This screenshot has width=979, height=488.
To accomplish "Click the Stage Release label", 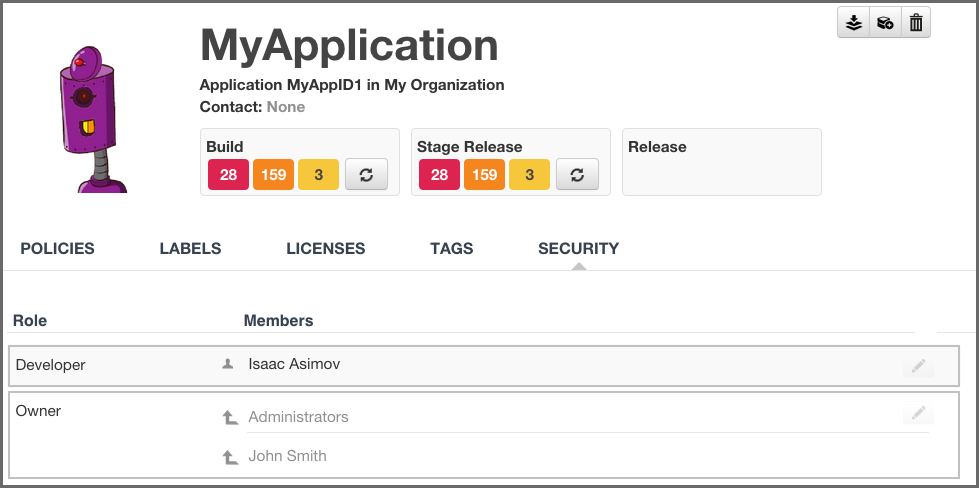I will pos(470,147).
